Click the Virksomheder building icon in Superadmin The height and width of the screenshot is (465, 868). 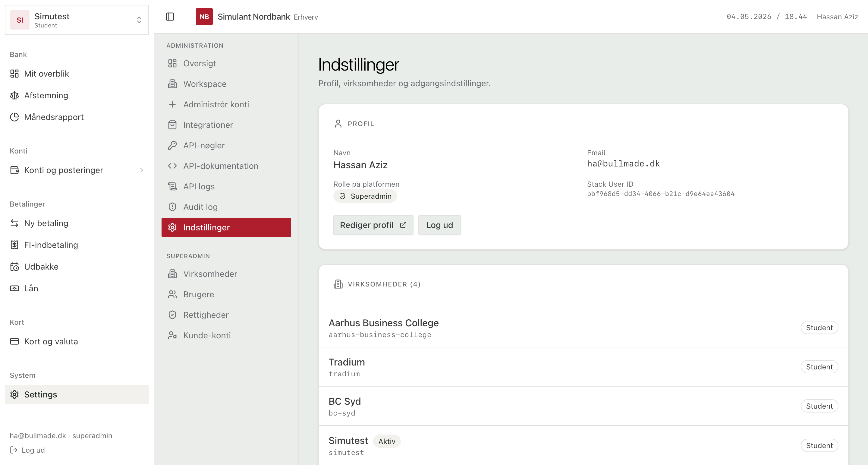[x=172, y=274]
